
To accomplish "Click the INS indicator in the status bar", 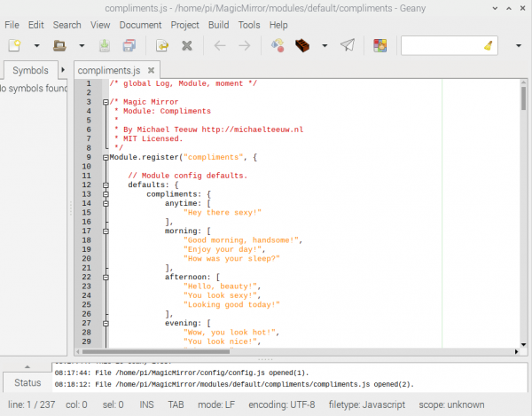I will [x=146, y=404].
